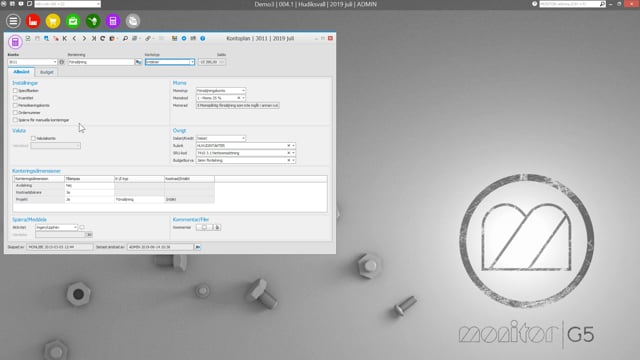Image resolution: width=640 pixels, height=360 pixels.
Task: Click the translate icon beside Benämning field
Action: 139,62
